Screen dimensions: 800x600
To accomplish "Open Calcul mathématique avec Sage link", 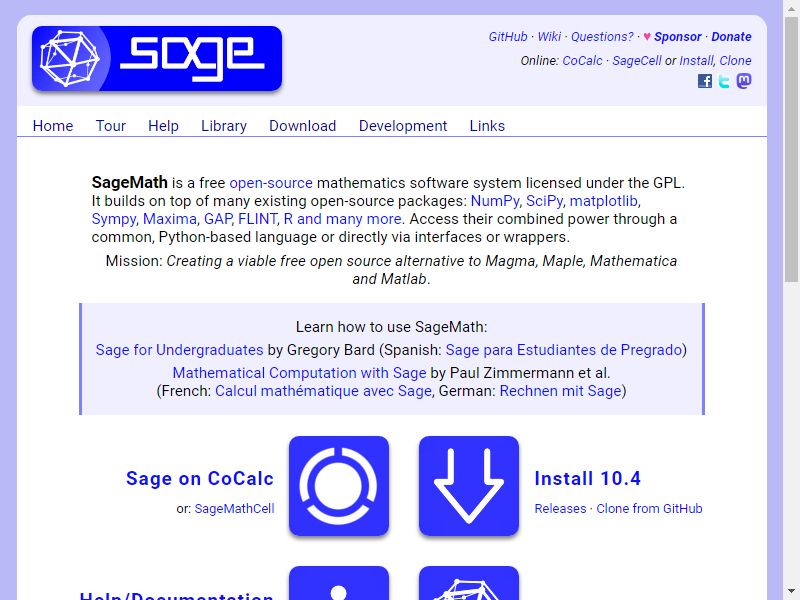I will [x=323, y=391].
